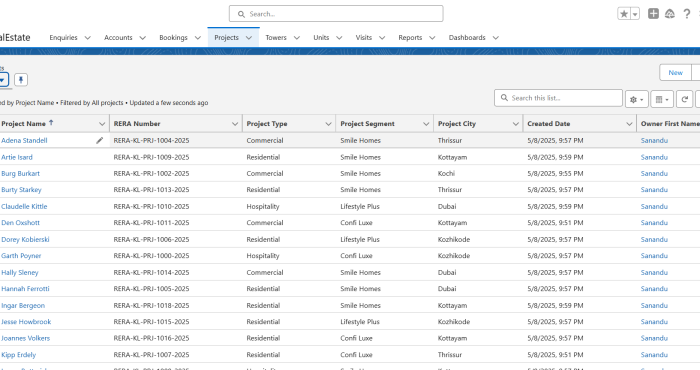Screen dimensions: 700x370
Task: Expand the Units tab menu
Action: pos(339,38)
